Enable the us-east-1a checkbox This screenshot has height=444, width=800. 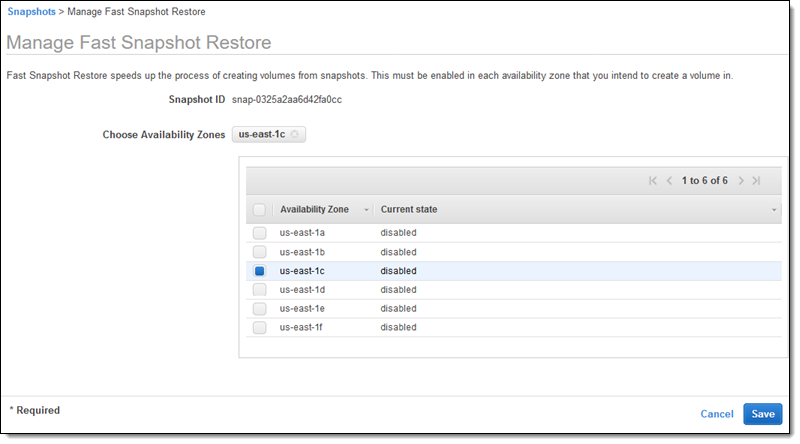[259, 233]
